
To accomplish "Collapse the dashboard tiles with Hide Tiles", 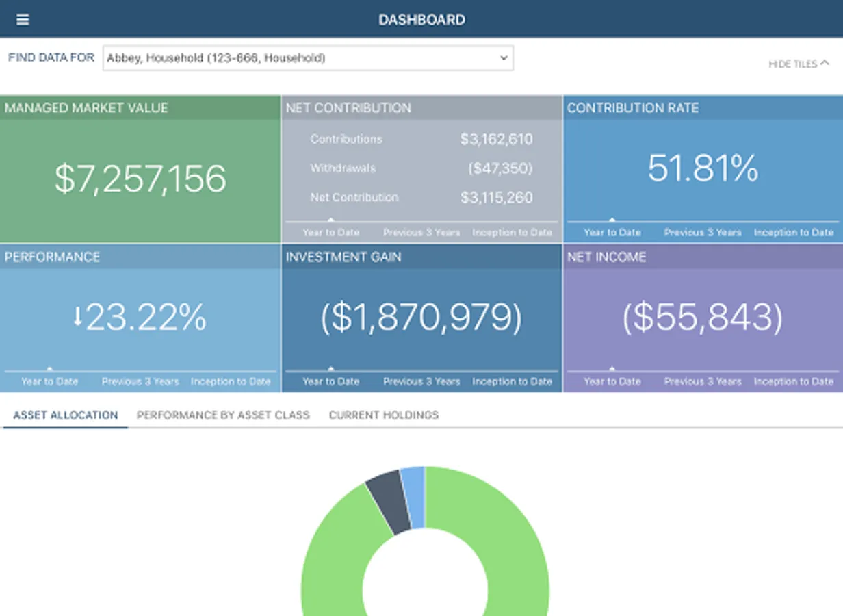I will pos(799,64).
